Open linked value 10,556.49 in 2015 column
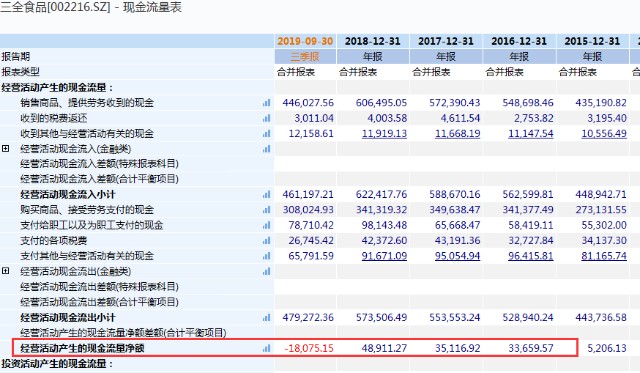 [x=604, y=134]
